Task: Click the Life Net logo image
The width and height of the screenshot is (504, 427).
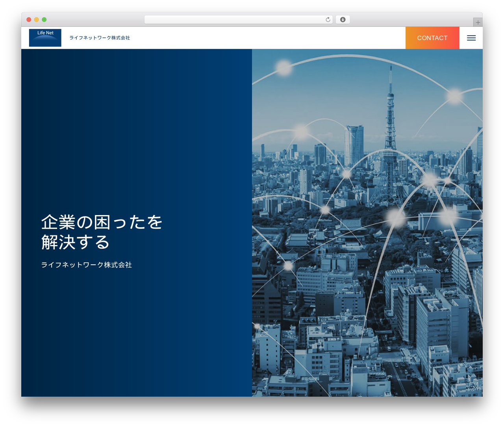Action: pyautogui.click(x=45, y=38)
